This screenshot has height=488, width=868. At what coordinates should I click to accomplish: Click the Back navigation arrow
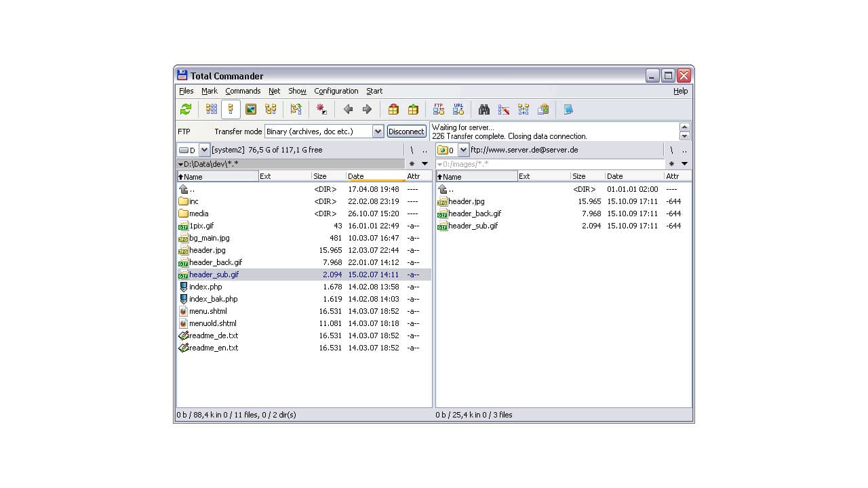coord(349,109)
